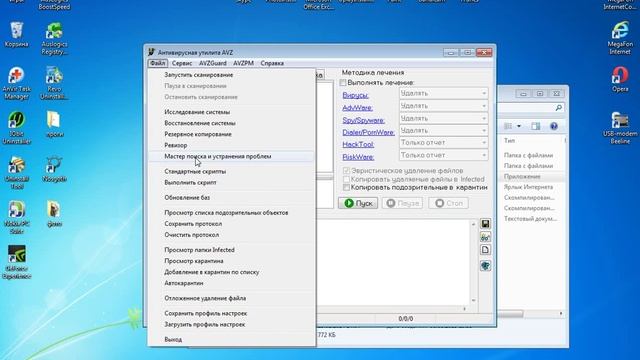640x360 pixels.
Task: Open the AVZGuard menu
Action: pos(213,63)
